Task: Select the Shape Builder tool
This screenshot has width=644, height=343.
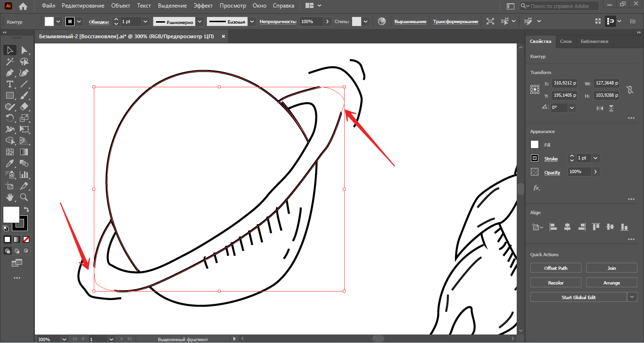Action: click(10, 141)
